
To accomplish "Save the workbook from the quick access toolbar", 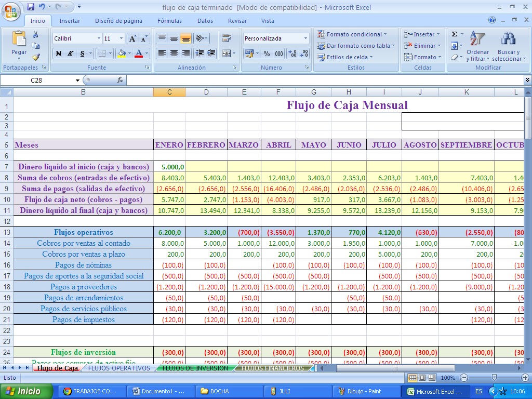I will 31,7.
